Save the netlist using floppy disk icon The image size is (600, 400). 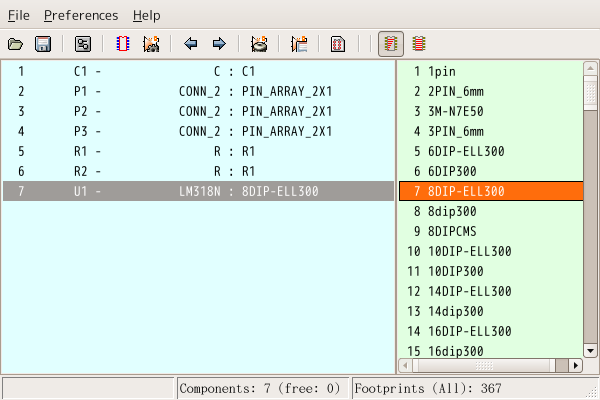click(x=43, y=44)
